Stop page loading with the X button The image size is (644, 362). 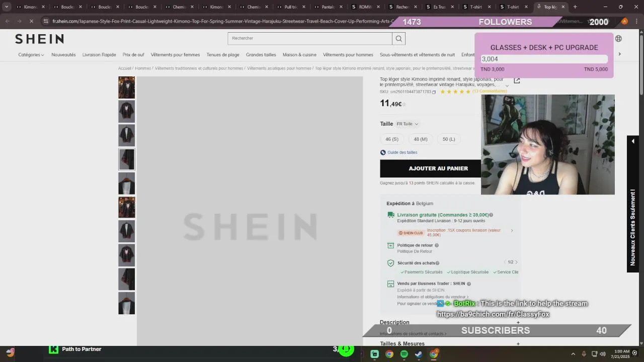(x=31, y=21)
